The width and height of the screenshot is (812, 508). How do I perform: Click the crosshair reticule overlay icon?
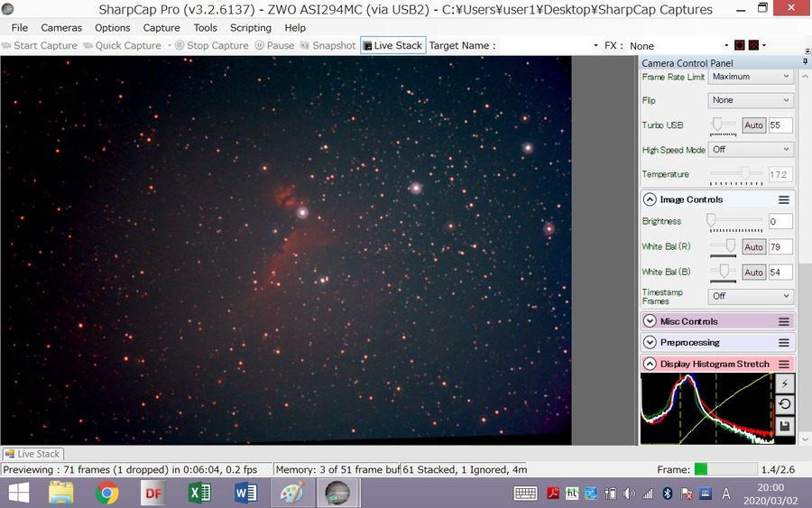pyautogui.click(x=753, y=46)
